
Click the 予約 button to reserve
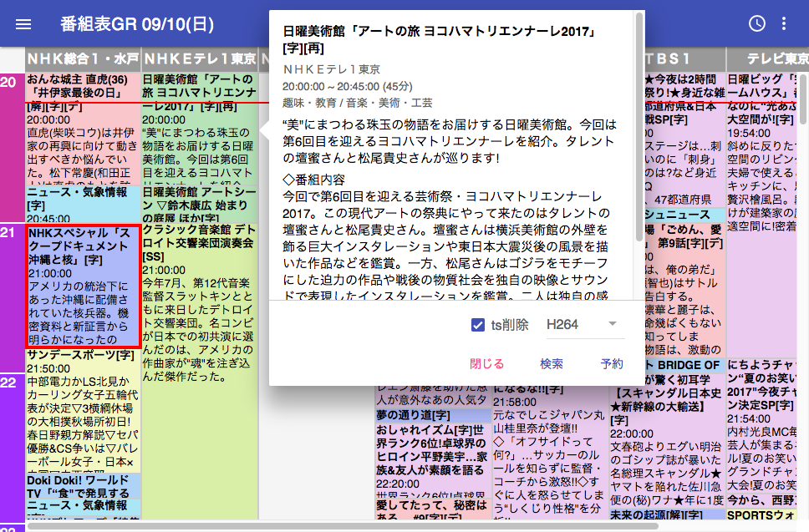612,364
